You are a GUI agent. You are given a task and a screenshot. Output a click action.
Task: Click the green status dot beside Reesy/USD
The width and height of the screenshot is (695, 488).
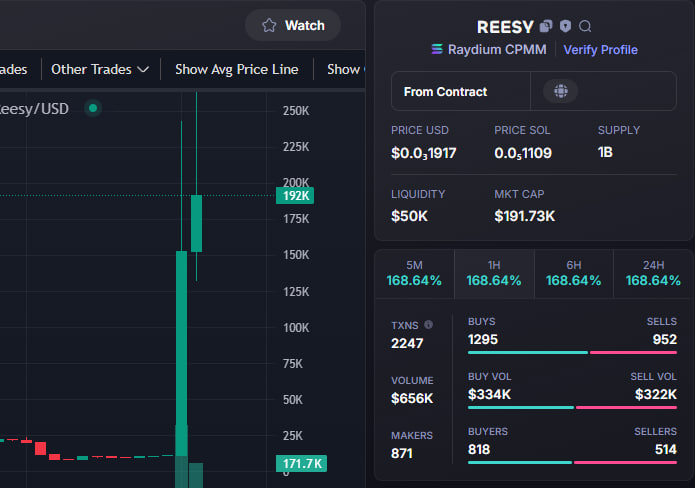click(x=93, y=108)
